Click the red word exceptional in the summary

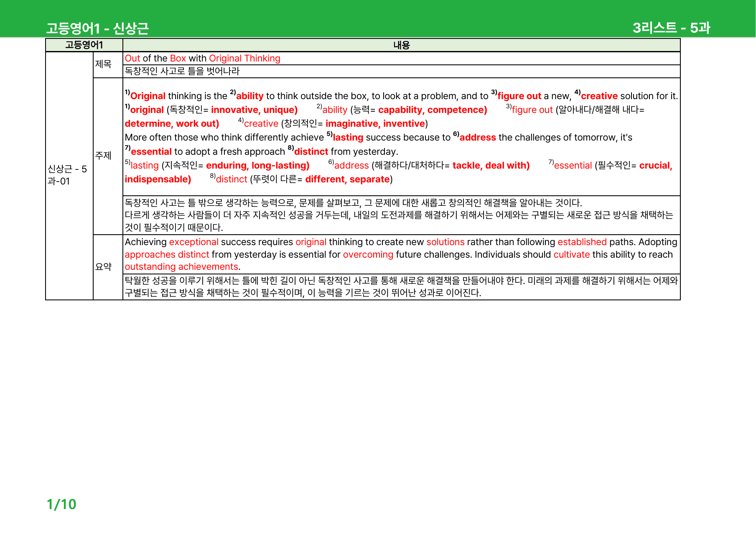[194, 242]
